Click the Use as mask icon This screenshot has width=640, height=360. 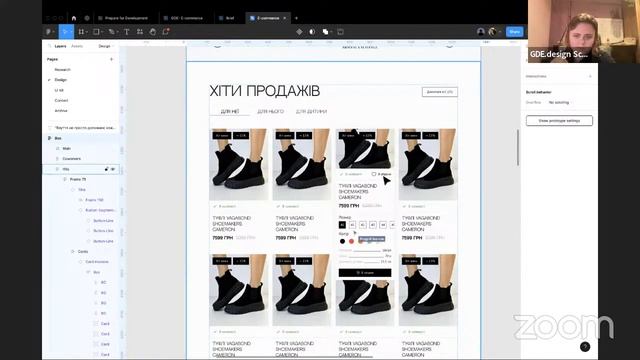pos(312,31)
